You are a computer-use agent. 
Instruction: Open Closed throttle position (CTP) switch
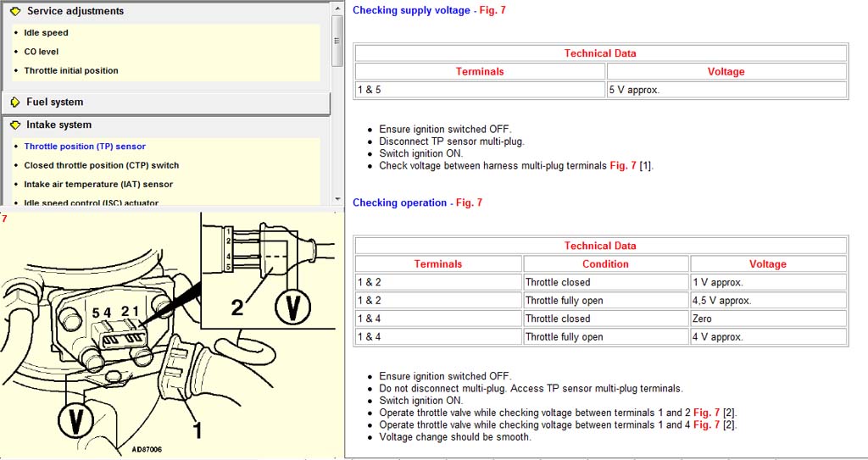(102, 165)
